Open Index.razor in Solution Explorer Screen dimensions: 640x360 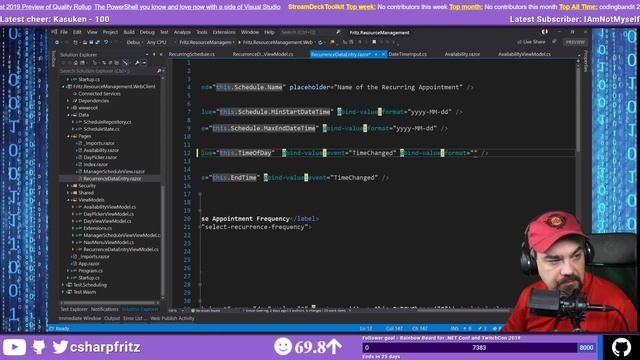pos(96,164)
